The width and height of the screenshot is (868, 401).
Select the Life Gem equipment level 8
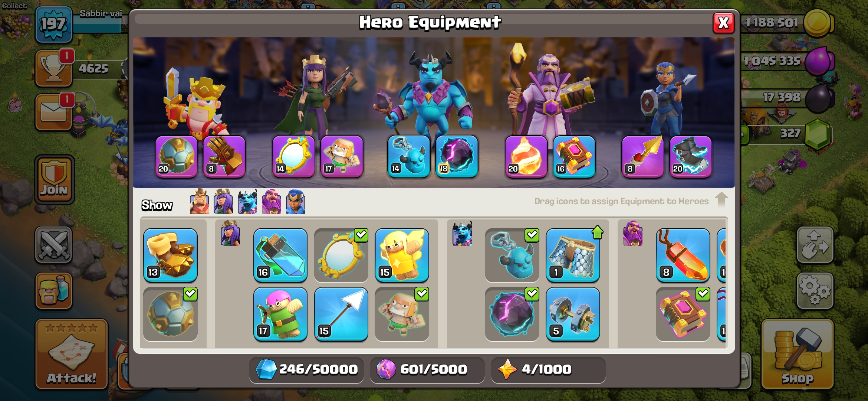(683, 255)
